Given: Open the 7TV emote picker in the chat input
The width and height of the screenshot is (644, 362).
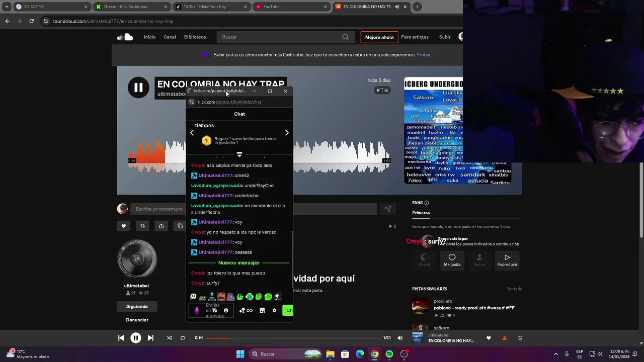Looking at the screenshot, I should coord(215,310).
